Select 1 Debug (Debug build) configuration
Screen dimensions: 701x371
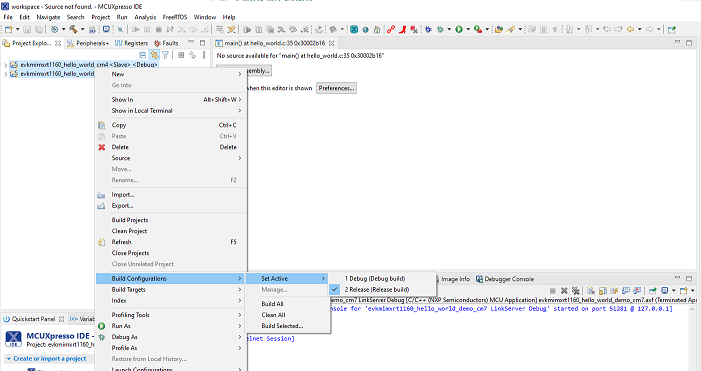click(x=375, y=278)
